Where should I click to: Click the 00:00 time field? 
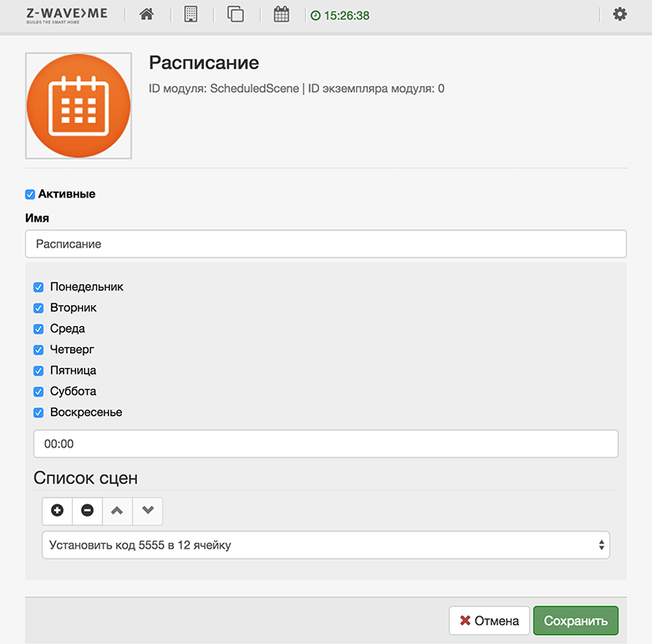tap(326, 444)
